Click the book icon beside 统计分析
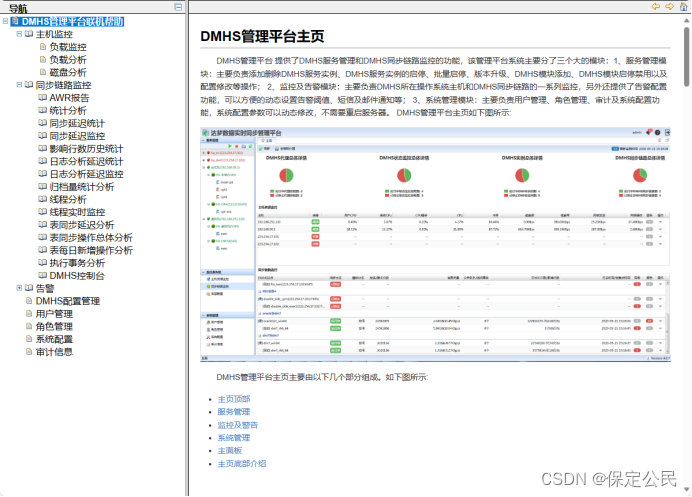Screen dimensions: 692x497 pyautogui.click(x=43, y=110)
